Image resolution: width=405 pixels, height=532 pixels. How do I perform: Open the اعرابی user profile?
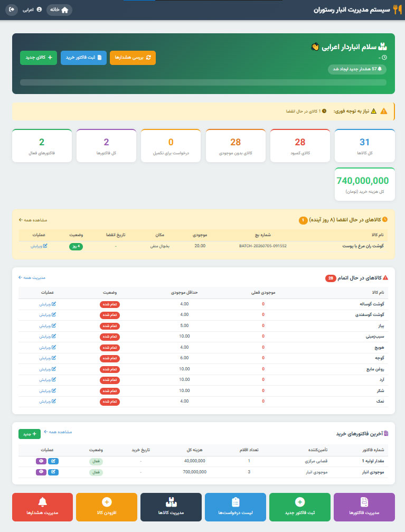[x=32, y=10]
